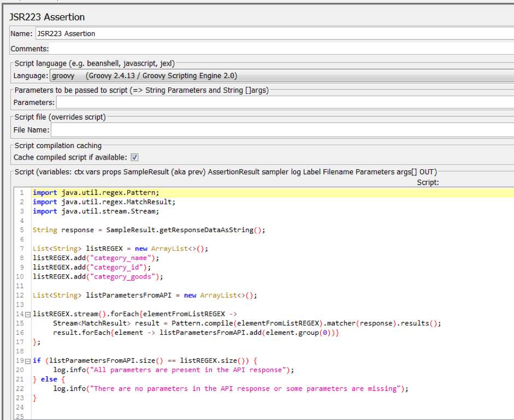Open the Language dropdown showing groovy

pyautogui.click(x=282, y=75)
